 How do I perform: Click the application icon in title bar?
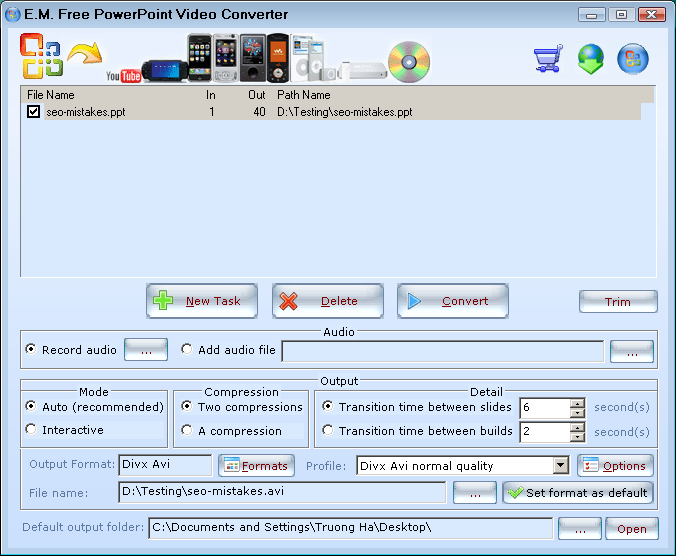click(13, 14)
